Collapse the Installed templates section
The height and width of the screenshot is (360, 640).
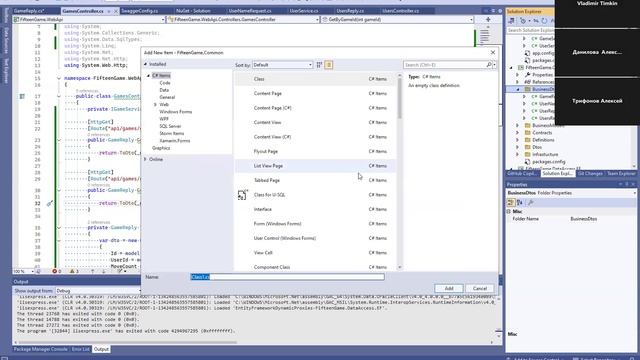tap(145, 64)
